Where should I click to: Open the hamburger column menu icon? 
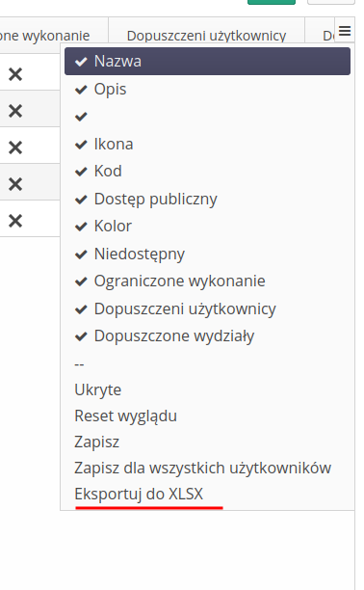345,31
